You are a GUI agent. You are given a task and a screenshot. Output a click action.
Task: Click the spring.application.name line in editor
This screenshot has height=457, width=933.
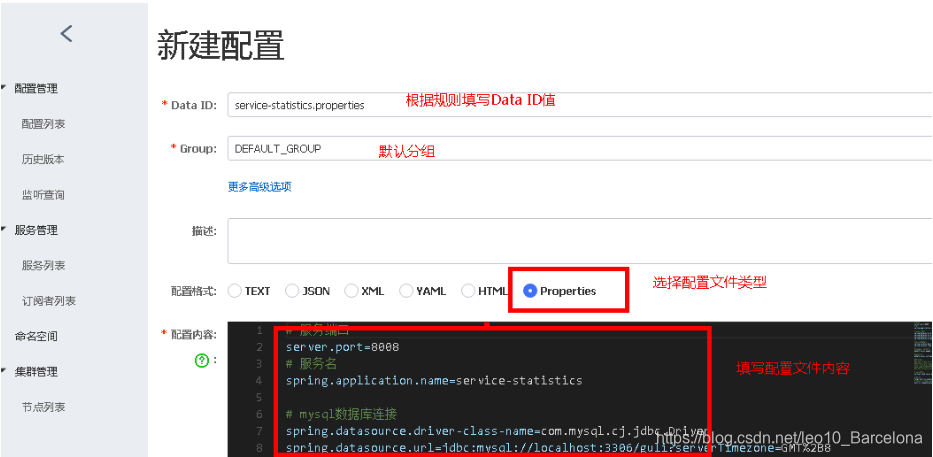click(434, 380)
